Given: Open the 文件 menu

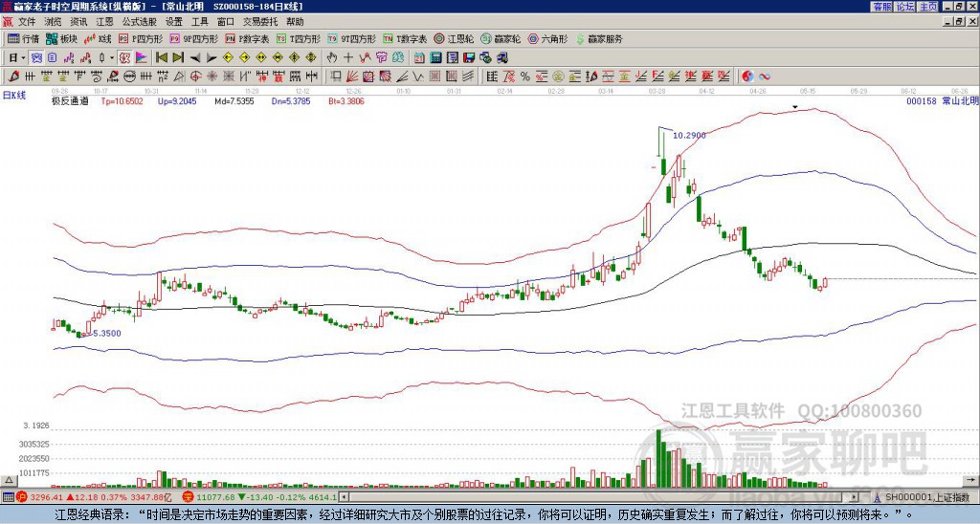Looking at the screenshot, I should tap(27, 22).
